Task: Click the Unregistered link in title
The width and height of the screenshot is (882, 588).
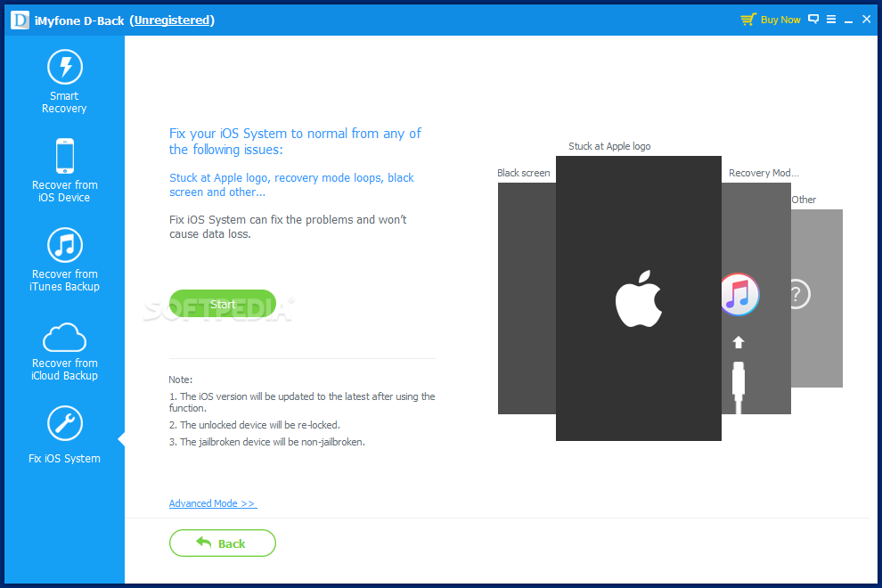Action: [172, 20]
